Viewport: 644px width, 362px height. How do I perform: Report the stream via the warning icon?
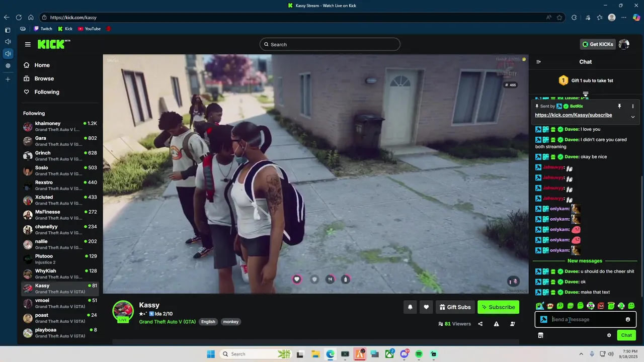coord(497,324)
